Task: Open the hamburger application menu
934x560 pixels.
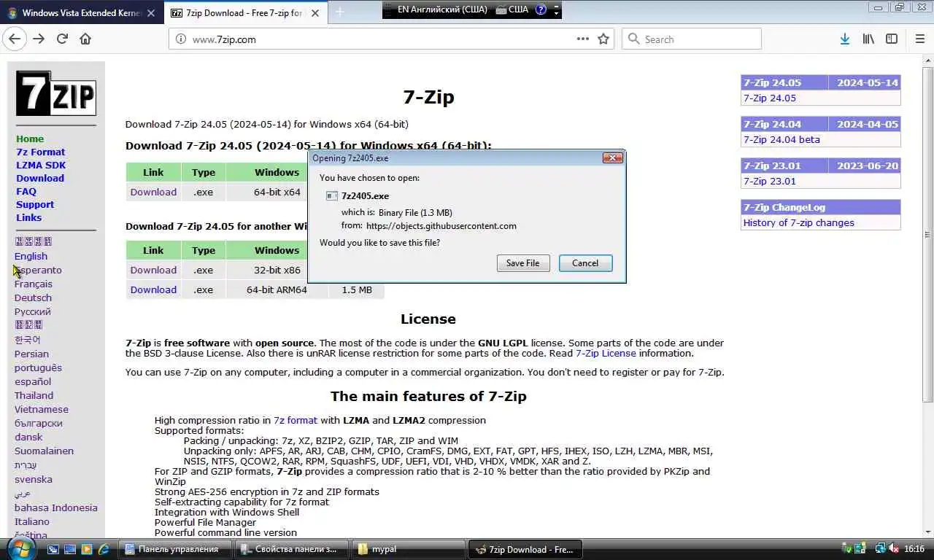Action: pyautogui.click(x=919, y=39)
